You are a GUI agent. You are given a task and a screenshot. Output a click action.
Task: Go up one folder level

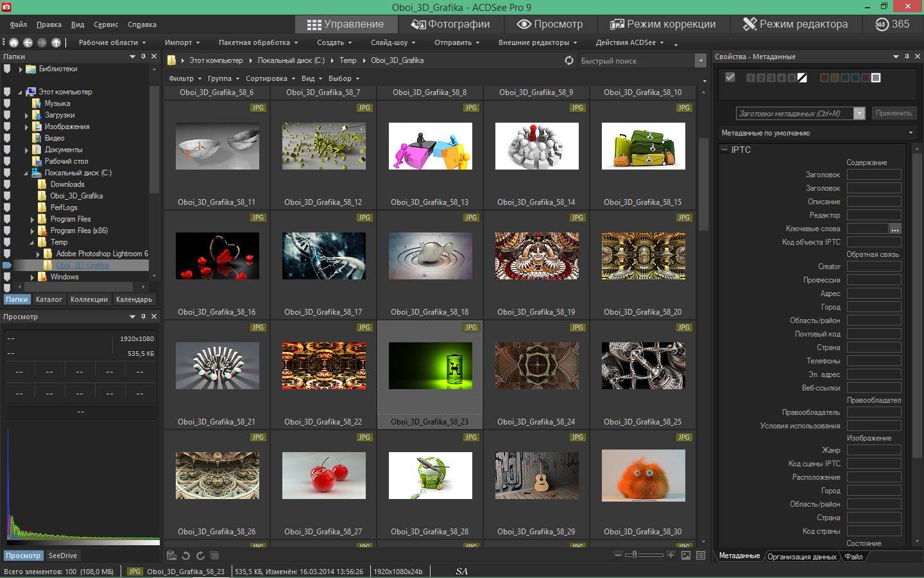[56, 42]
